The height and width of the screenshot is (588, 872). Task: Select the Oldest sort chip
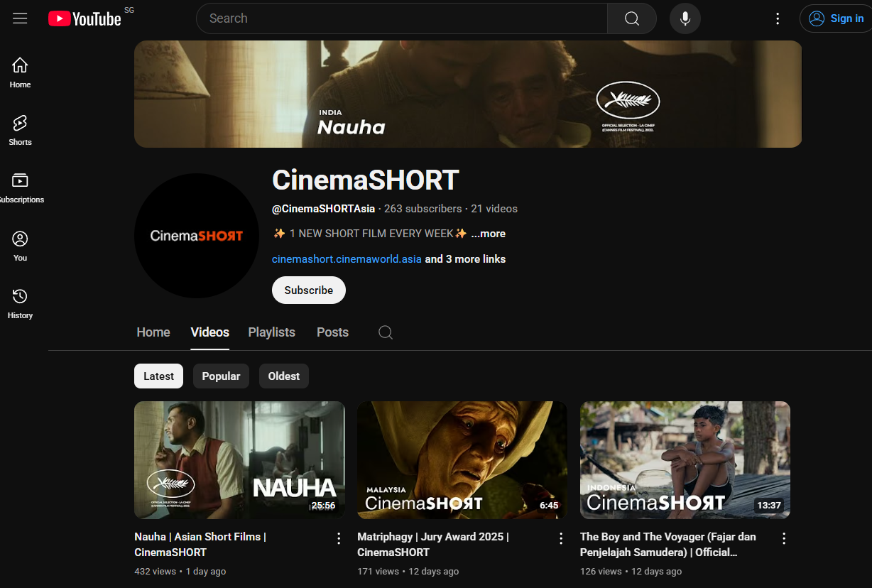click(283, 376)
